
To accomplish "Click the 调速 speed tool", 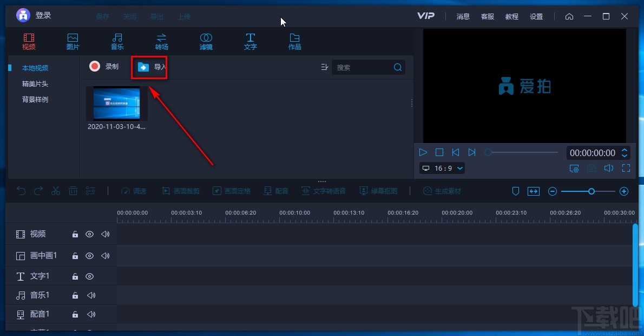I will tap(134, 191).
